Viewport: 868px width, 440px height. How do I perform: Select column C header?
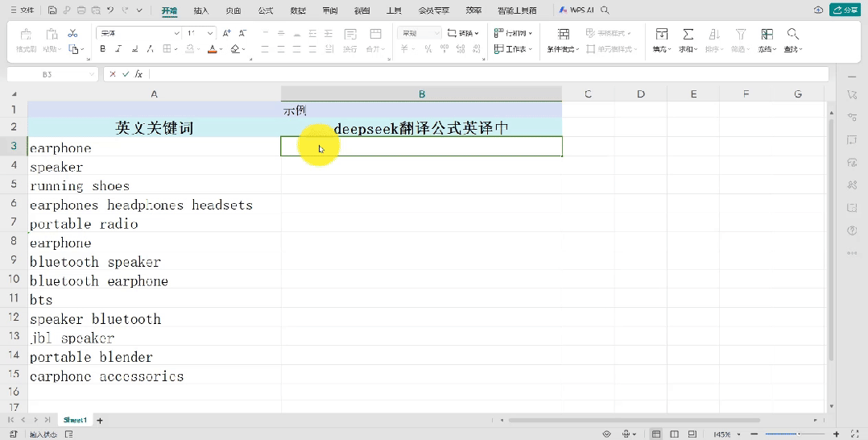click(588, 94)
